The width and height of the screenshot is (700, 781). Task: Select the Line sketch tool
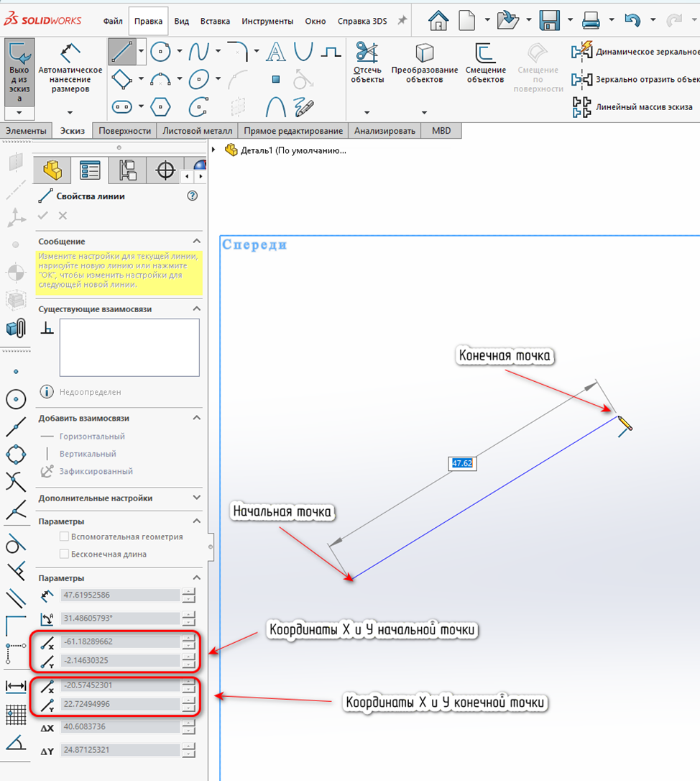pos(122,52)
